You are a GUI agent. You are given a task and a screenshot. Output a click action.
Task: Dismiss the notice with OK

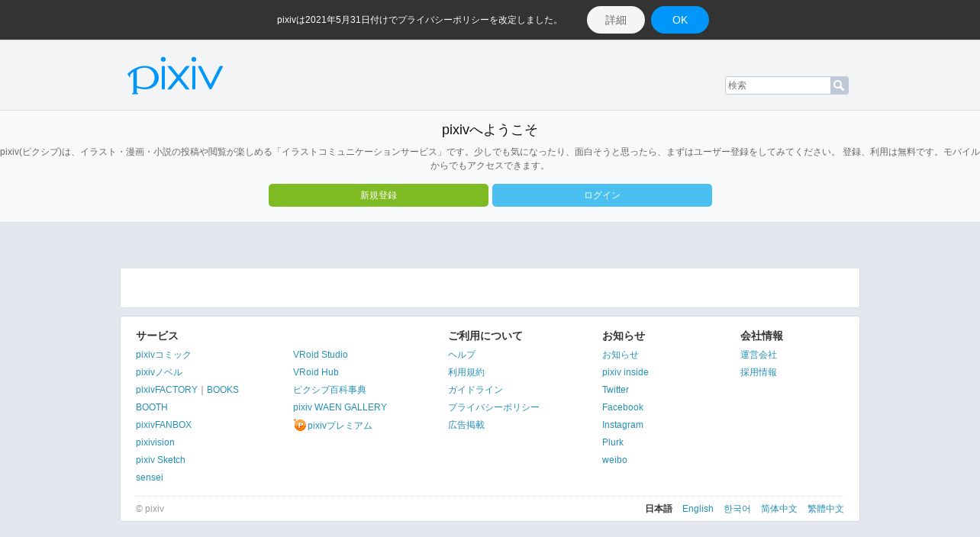tap(680, 20)
